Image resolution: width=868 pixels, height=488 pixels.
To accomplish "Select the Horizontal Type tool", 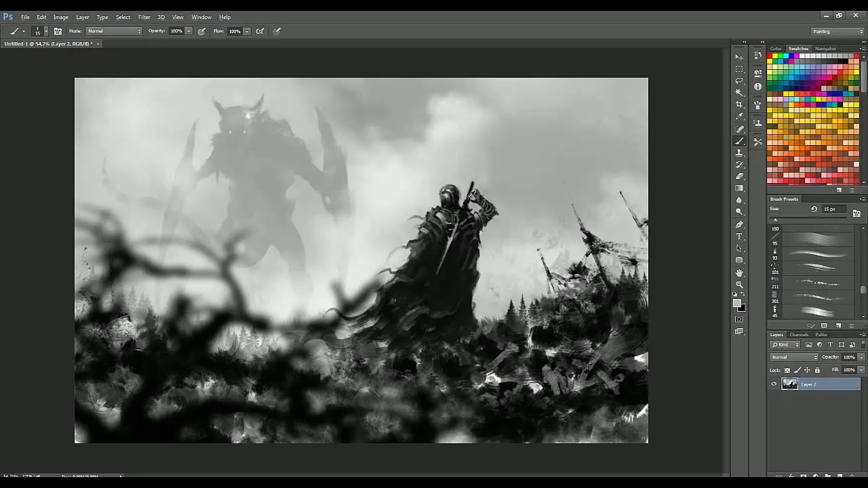I will pyautogui.click(x=739, y=237).
